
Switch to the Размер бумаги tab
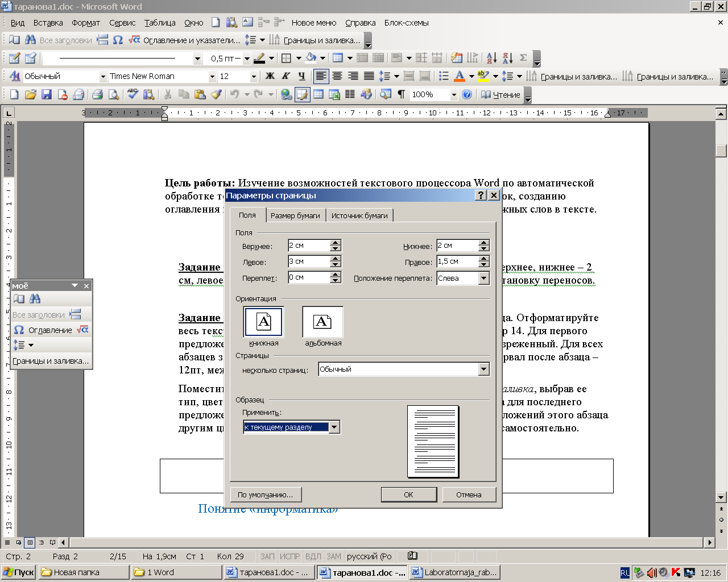295,215
